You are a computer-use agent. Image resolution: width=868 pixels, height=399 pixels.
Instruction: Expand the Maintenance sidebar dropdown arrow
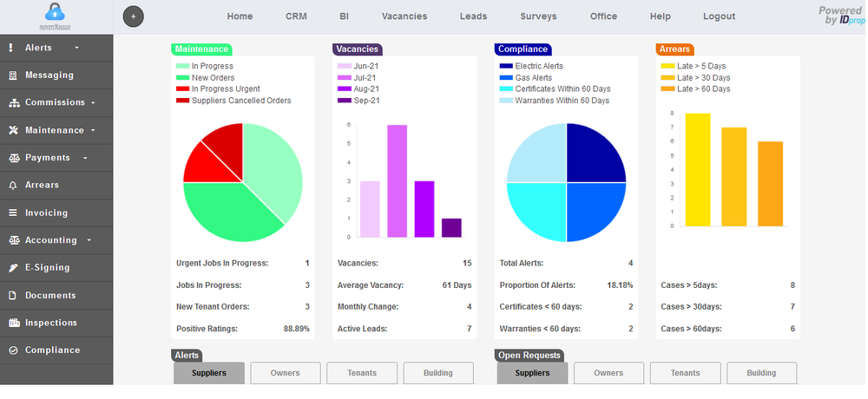93,130
